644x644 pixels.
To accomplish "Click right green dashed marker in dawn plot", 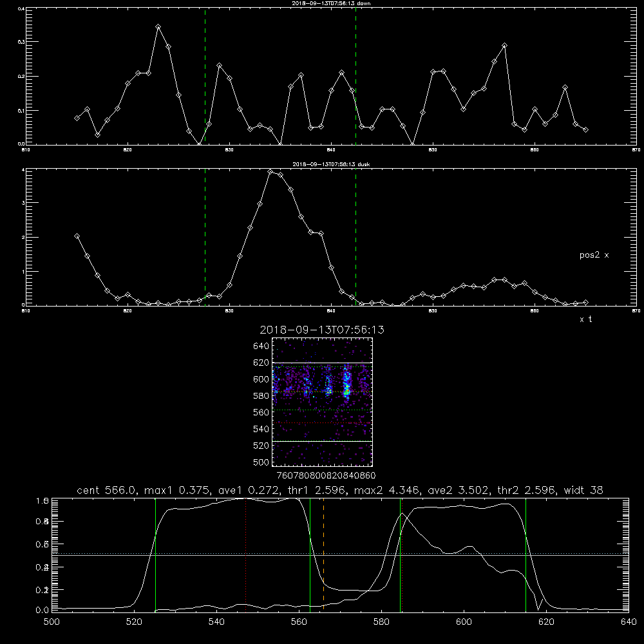I will [x=355, y=77].
